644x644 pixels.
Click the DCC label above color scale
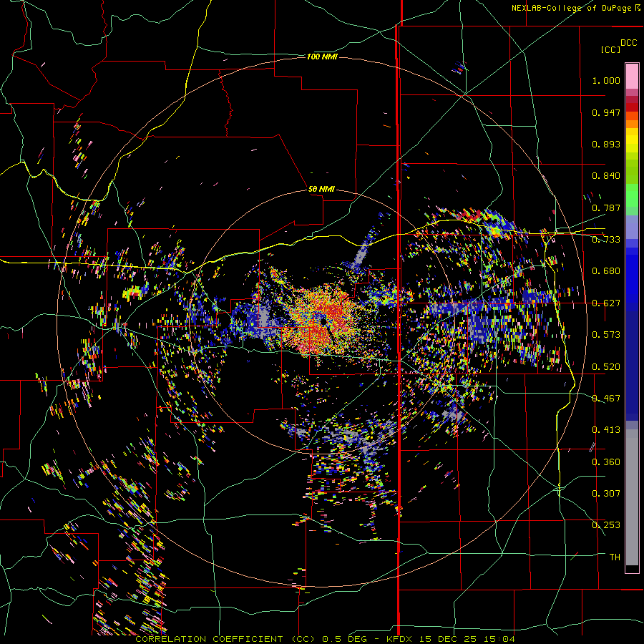pos(628,43)
